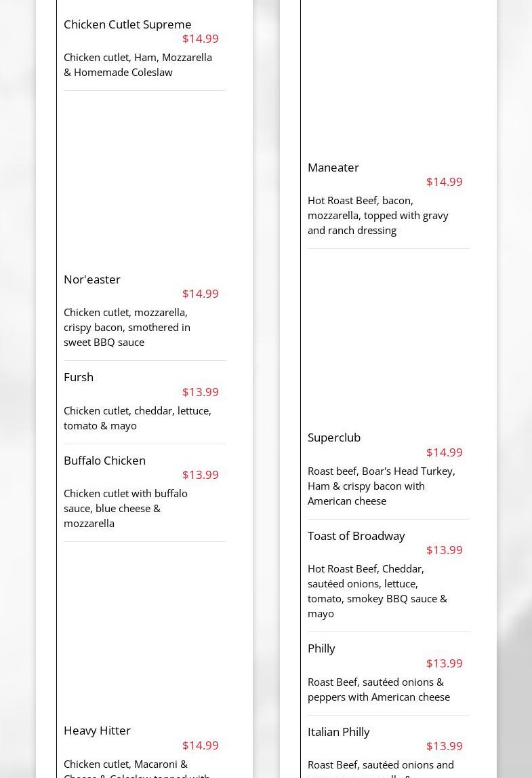Click the Fursh $13.99 price
This screenshot has height=778, width=532.
pos(200,392)
